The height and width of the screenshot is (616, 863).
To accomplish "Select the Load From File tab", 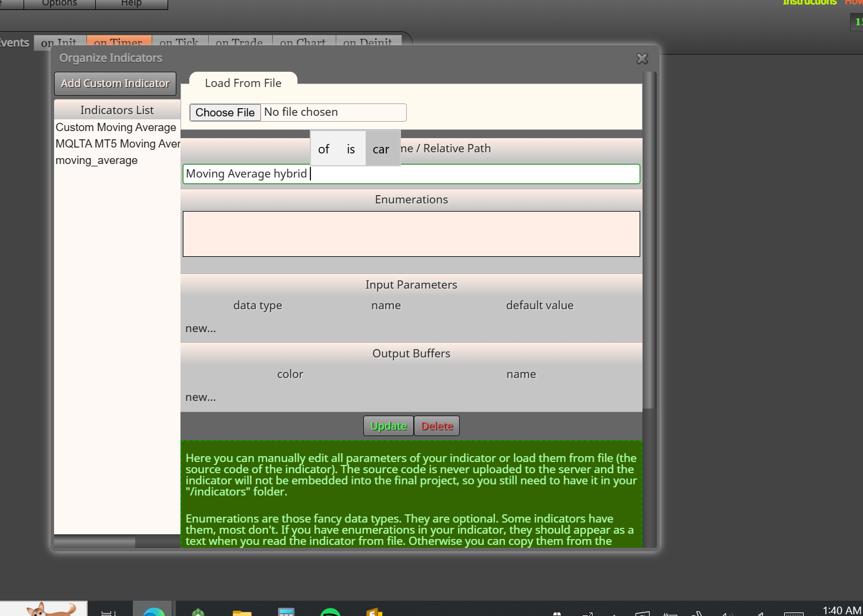I will point(243,83).
